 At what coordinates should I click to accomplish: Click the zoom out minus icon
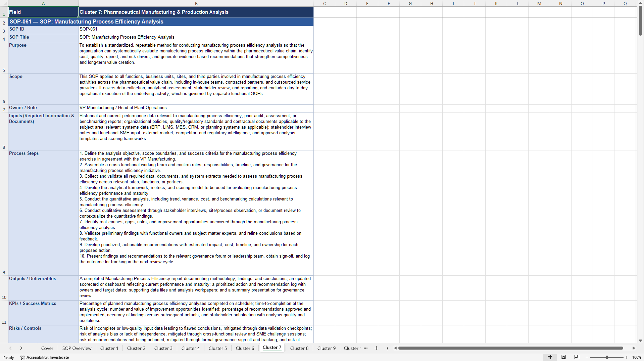coord(587,357)
